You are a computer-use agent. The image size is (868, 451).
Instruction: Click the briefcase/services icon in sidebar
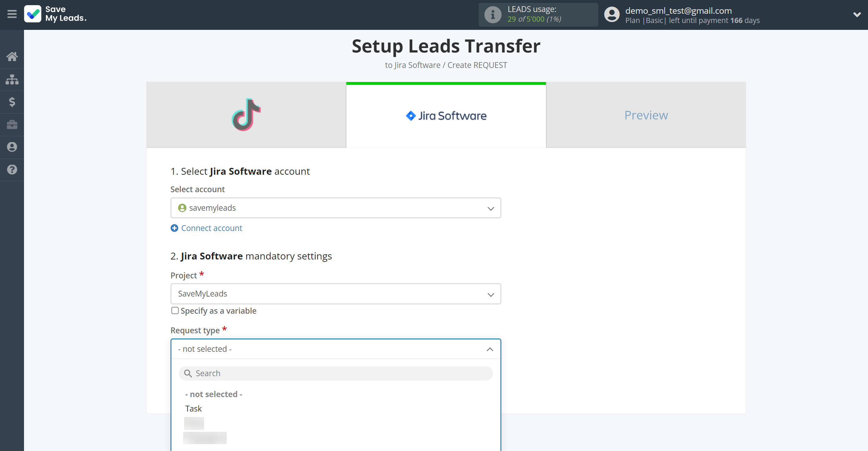12,124
